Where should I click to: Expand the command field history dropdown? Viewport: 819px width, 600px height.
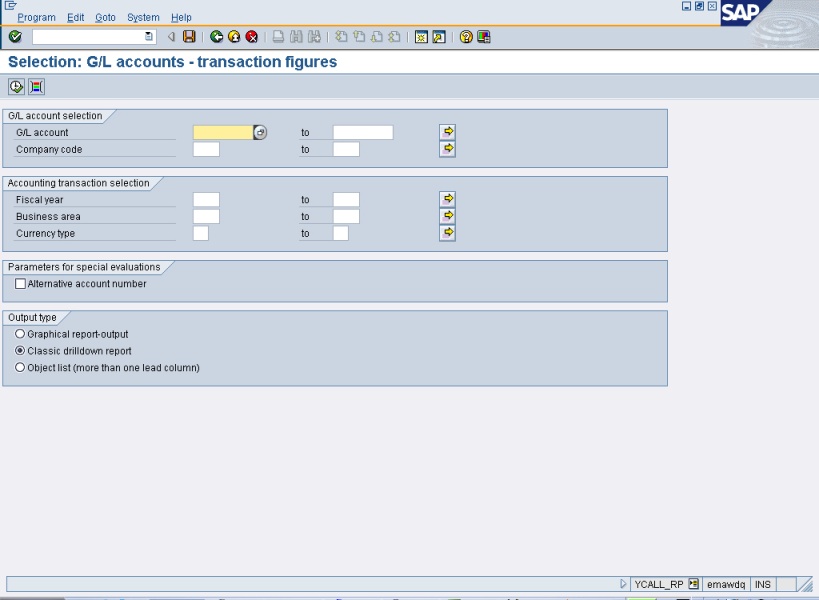(149, 38)
